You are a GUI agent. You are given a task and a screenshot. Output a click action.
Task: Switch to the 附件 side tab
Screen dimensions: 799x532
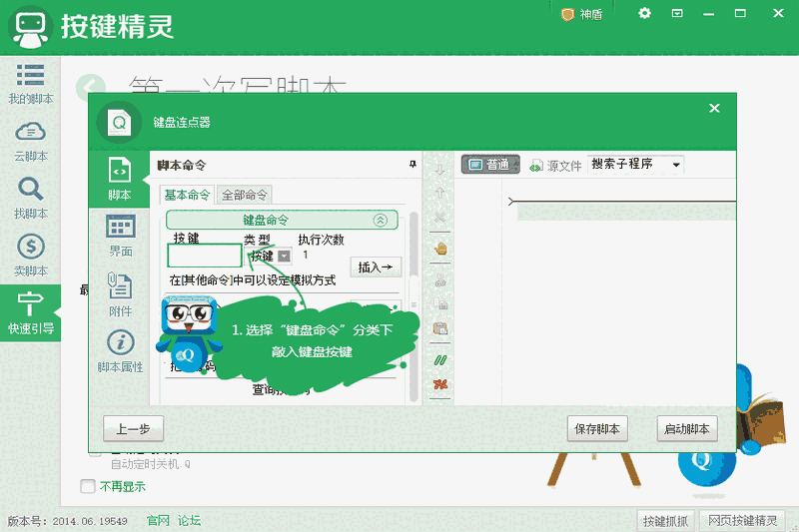120,294
